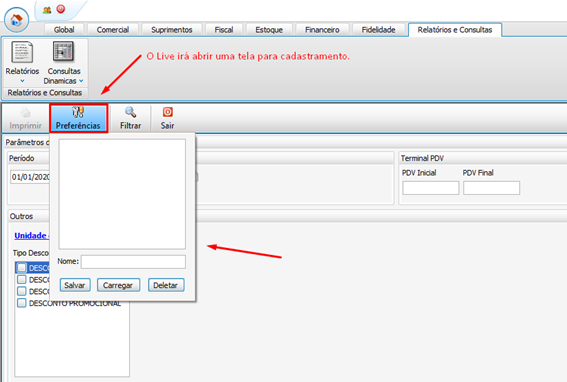Switch to the Comercial tab

[x=113, y=30]
